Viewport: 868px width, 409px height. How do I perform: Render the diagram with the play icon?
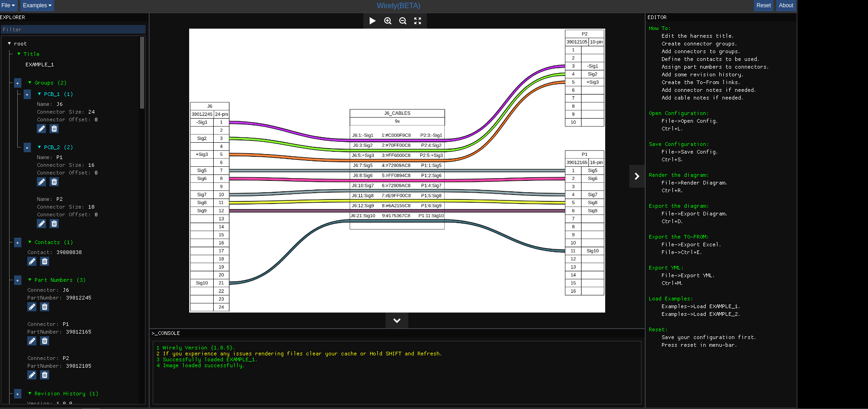372,21
